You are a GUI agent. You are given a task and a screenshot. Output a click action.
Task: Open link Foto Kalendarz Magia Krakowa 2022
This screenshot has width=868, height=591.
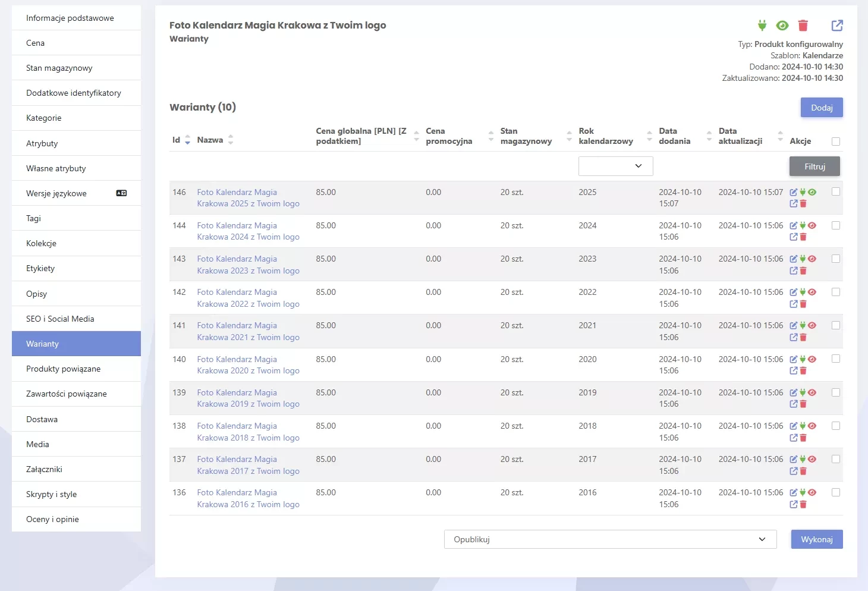(x=248, y=298)
